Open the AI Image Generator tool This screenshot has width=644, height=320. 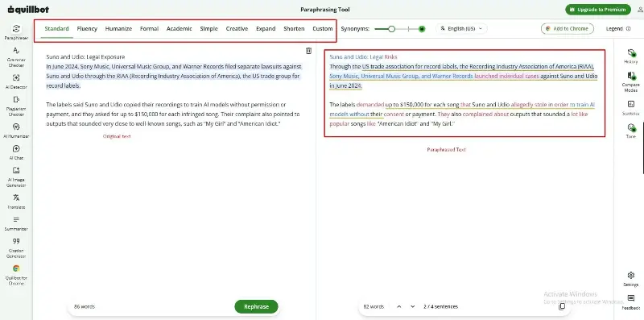16,177
